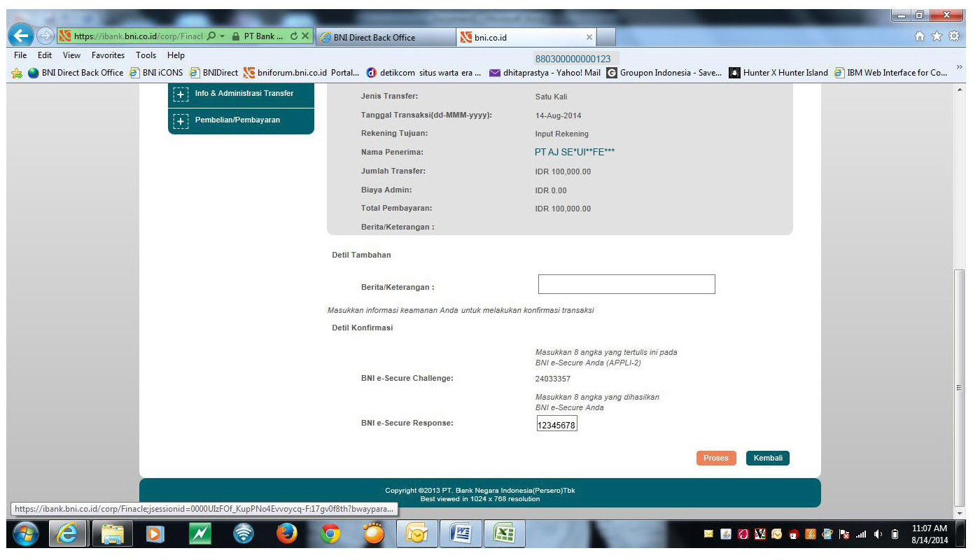The height and width of the screenshot is (560, 980).
Task: Switch to Outlook on the taskbar
Action: pos(418,534)
